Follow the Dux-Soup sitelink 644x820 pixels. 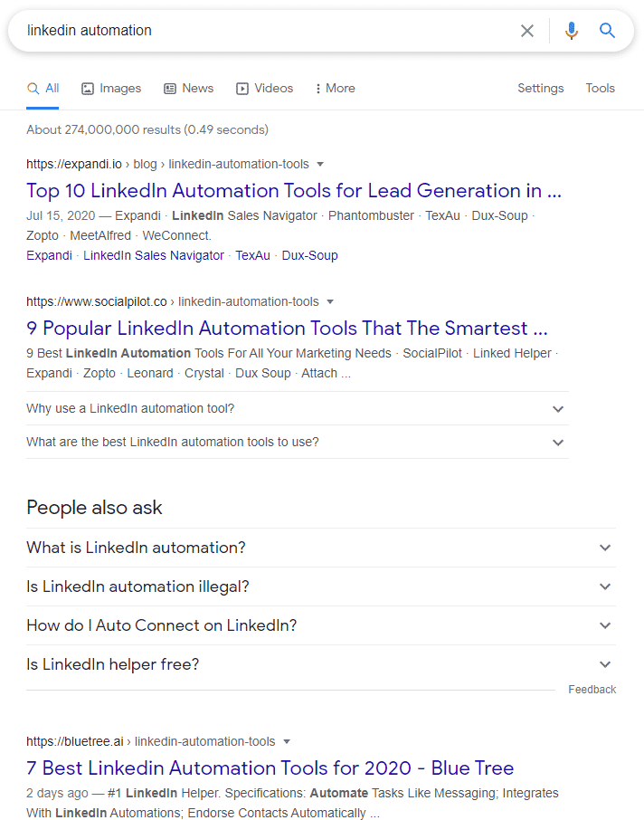(x=310, y=256)
